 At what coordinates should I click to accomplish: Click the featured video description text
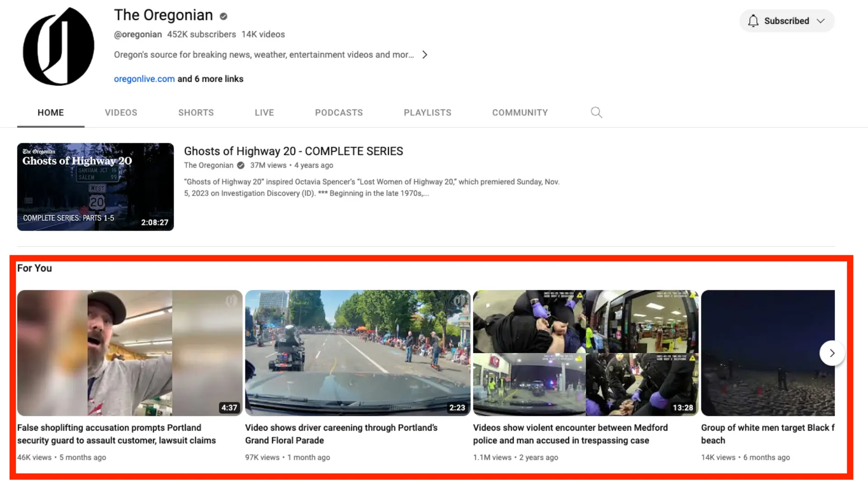[x=372, y=188]
